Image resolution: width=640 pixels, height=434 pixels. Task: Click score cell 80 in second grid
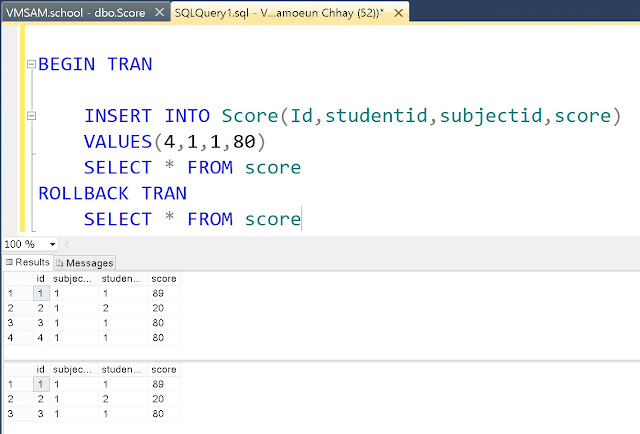coord(164,414)
